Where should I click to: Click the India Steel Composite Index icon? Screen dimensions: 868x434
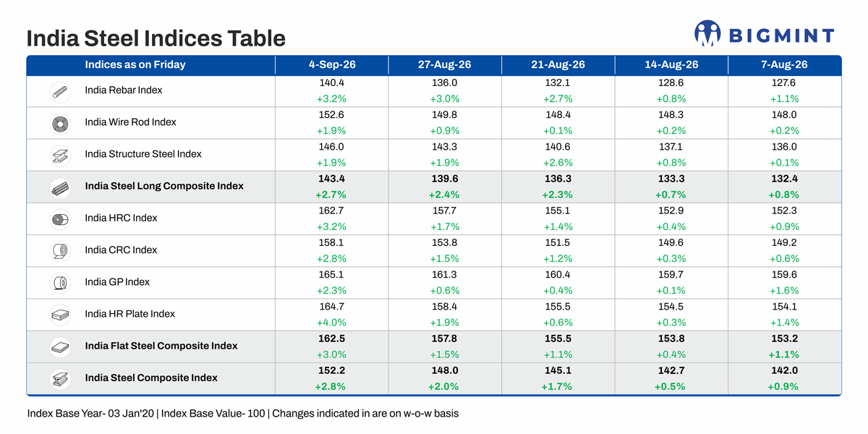point(59,379)
